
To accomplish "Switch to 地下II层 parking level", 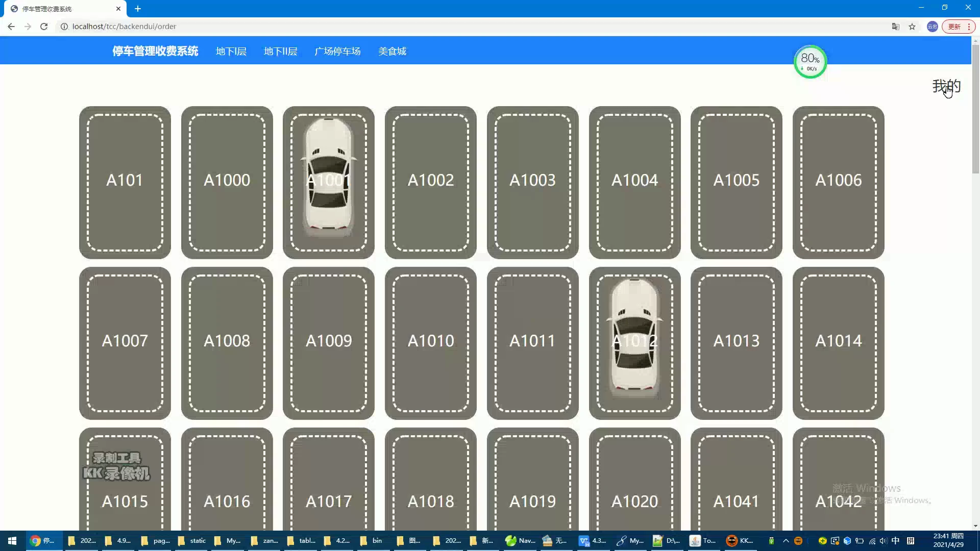I will [280, 52].
